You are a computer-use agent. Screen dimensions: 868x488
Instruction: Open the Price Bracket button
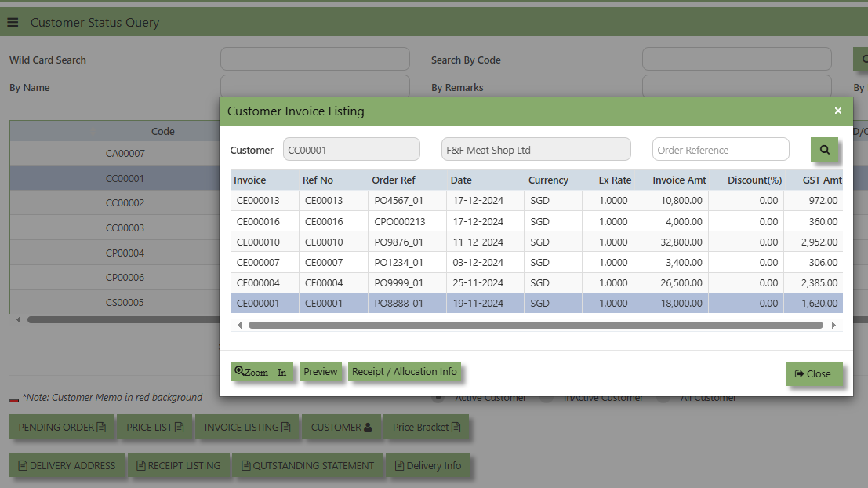coord(427,427)
